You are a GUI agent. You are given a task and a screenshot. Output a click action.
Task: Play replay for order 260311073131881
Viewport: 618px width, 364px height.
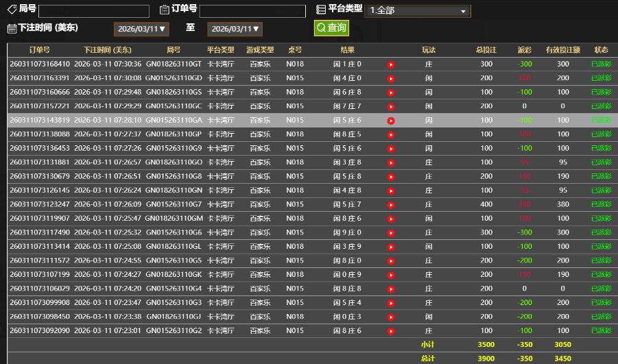(391, 163)
